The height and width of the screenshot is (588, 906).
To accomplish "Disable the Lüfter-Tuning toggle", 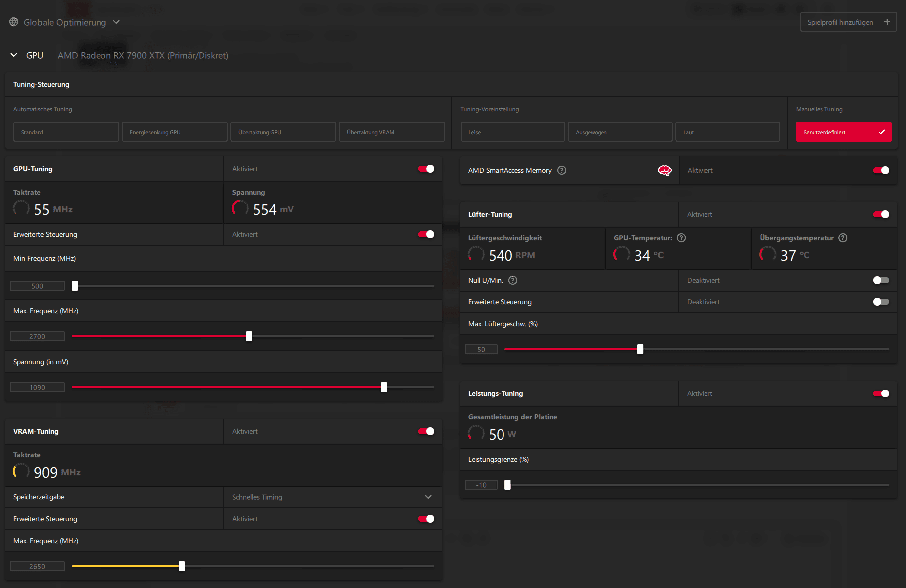I will [x=881, y=214].
